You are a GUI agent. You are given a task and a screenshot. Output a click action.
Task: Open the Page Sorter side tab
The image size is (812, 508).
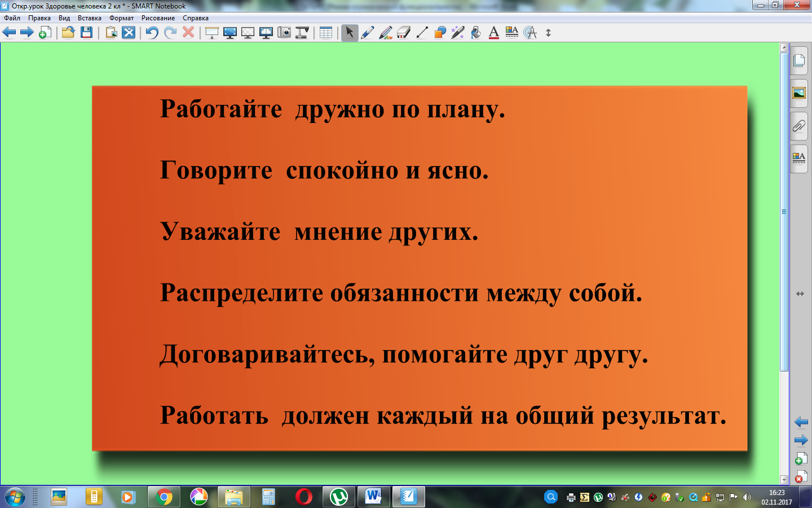799,60
